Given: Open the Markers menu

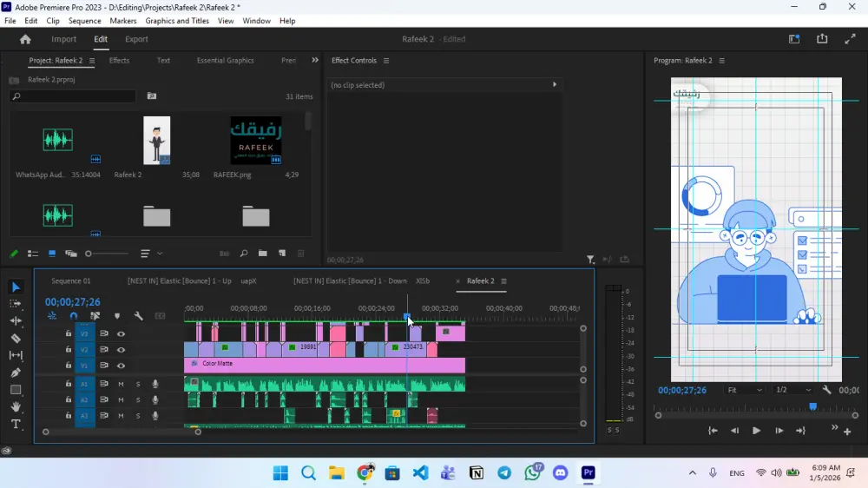Looking at the screenshot, I should [x=123, y=21].
